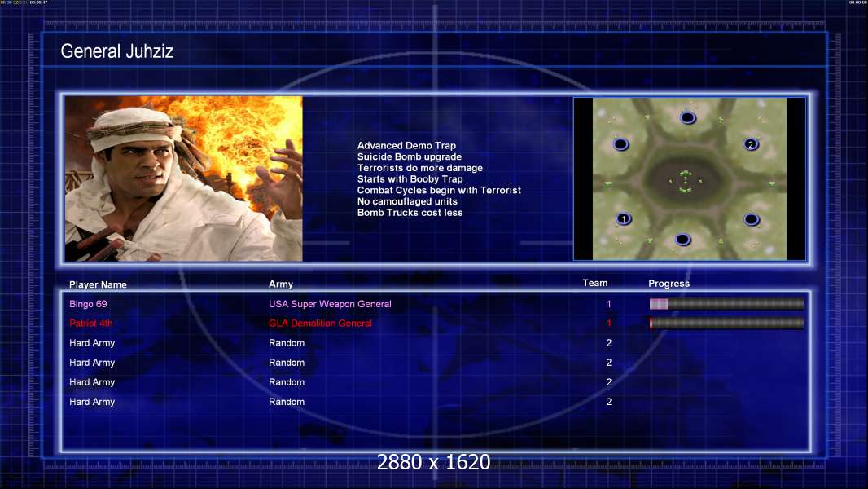Select player name 'Patriot 4th'

click(90, 324)
